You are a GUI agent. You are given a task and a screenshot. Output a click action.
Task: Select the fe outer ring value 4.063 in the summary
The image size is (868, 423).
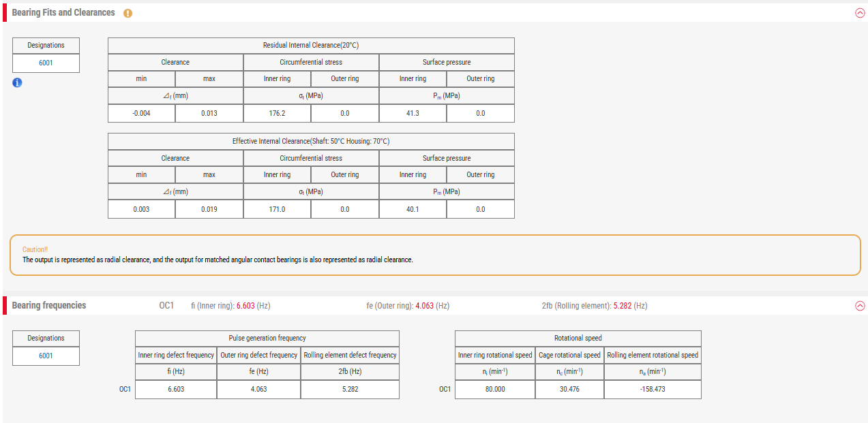click(x=425, y=305)
